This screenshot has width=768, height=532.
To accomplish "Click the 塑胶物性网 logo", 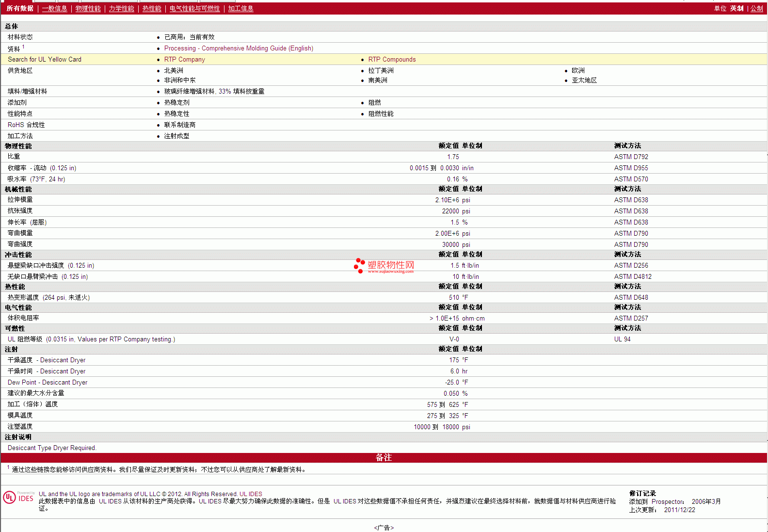I will point(384,266).
